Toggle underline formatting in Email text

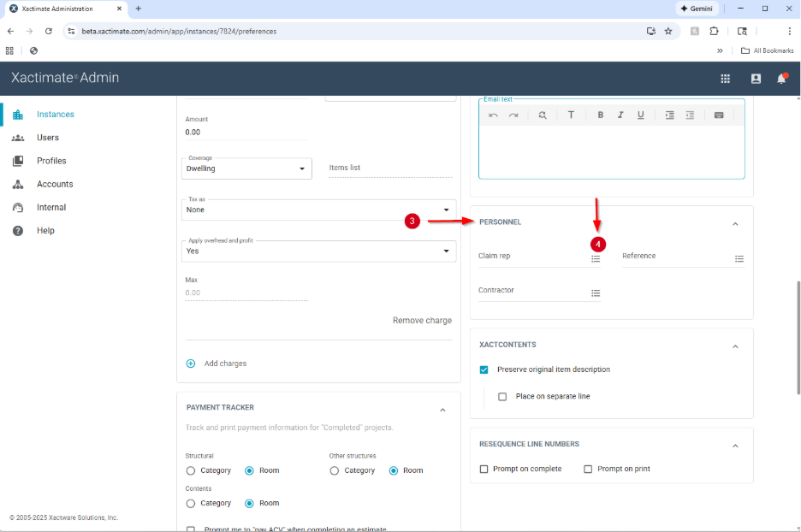coord(641,115)
